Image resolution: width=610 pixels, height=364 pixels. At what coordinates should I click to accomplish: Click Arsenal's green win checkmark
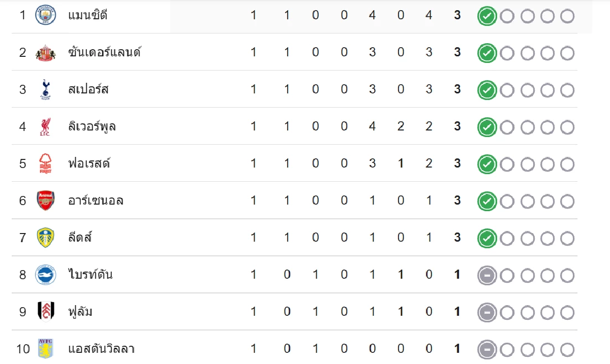486,202
